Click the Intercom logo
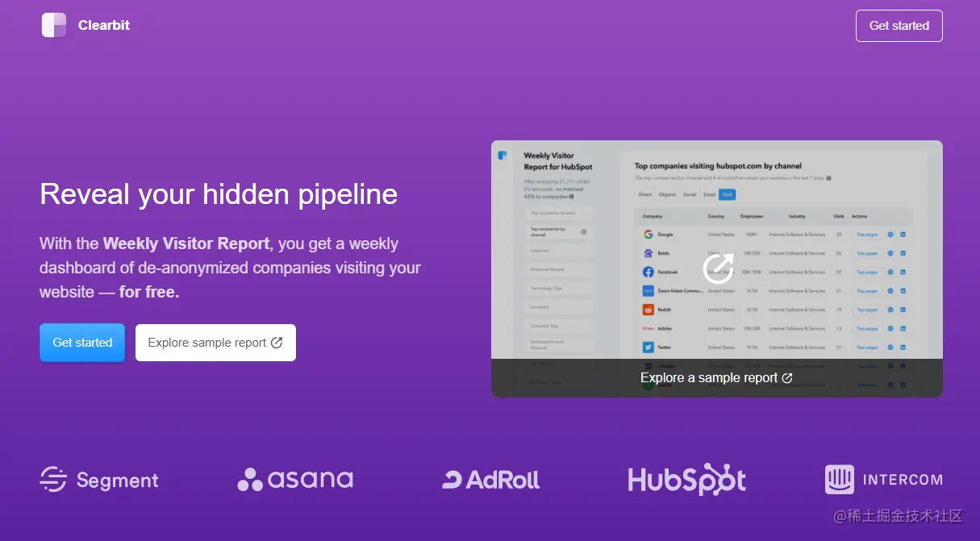This screenshot has height=541, width=980. click(x=883, y=480)
